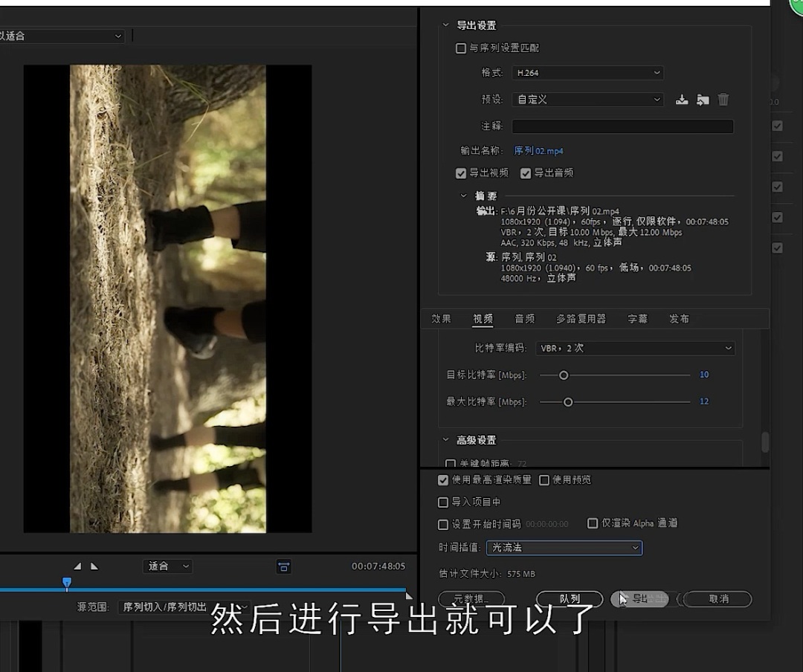Open the 时间插值 dropdown set to 光流法
The height and width of the screenshot is (672, 803).
564,548
